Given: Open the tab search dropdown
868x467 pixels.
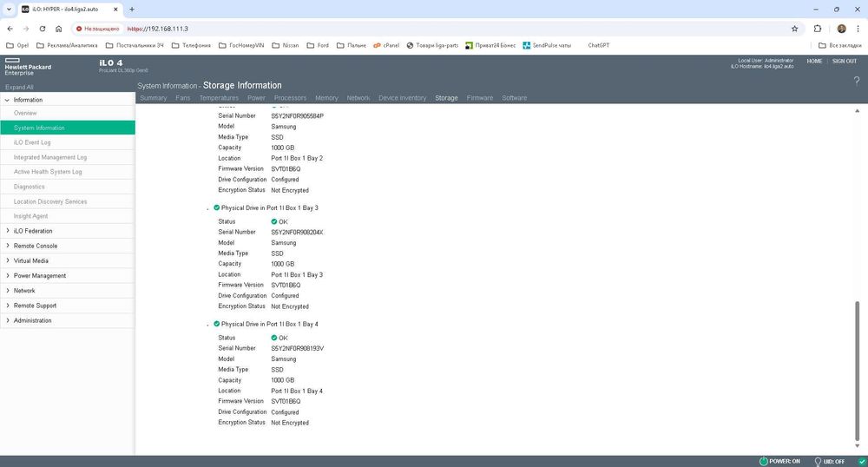Looking at the screenshot, I should (x=9, y=10).
